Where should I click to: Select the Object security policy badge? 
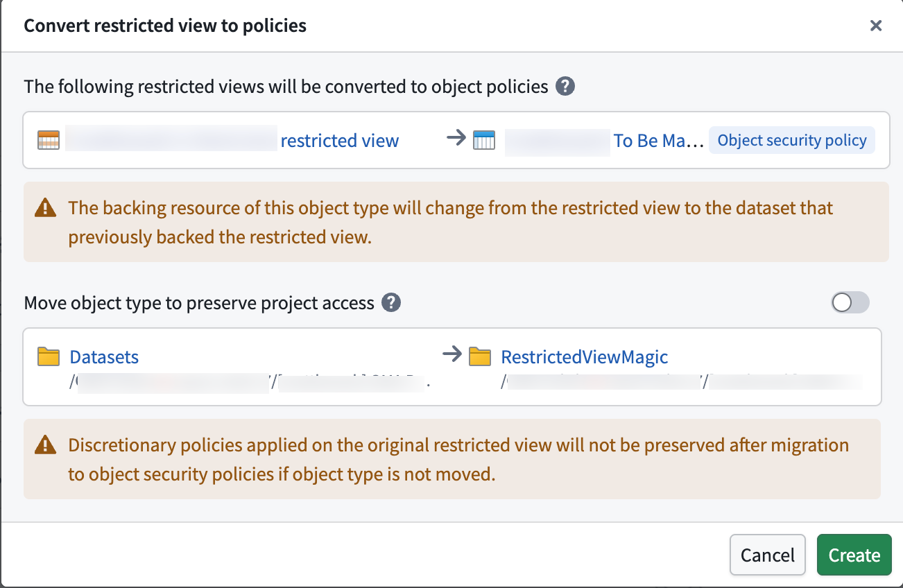pos(792,140)
